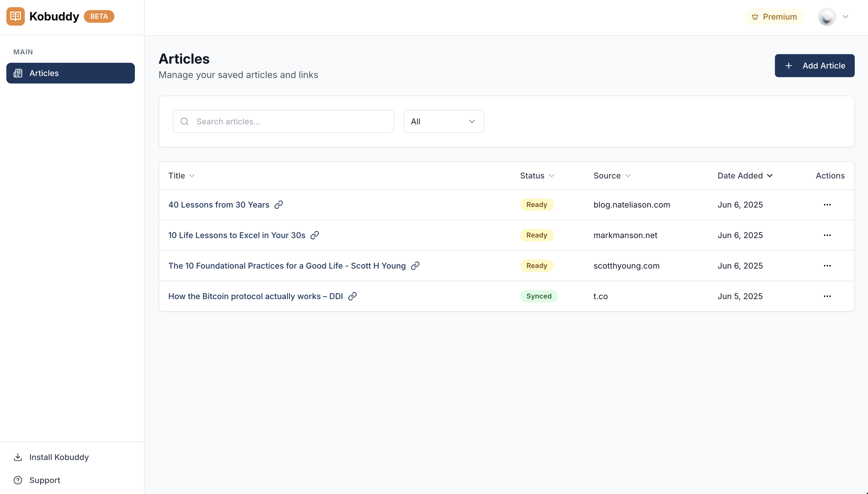Click the Ready badge for scotthyoung.com article
868x494 pixels.
click(x=536, y=265)
